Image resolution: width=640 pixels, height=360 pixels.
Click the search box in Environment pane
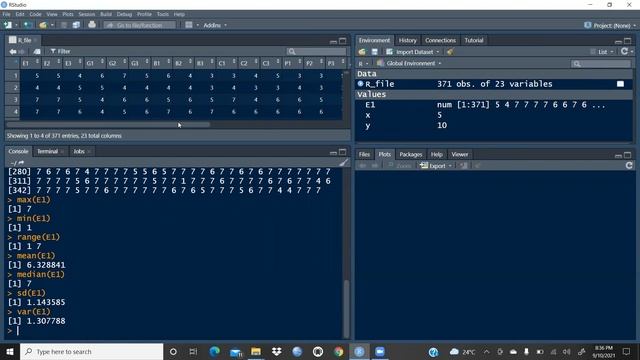click(x=600, y=64)
